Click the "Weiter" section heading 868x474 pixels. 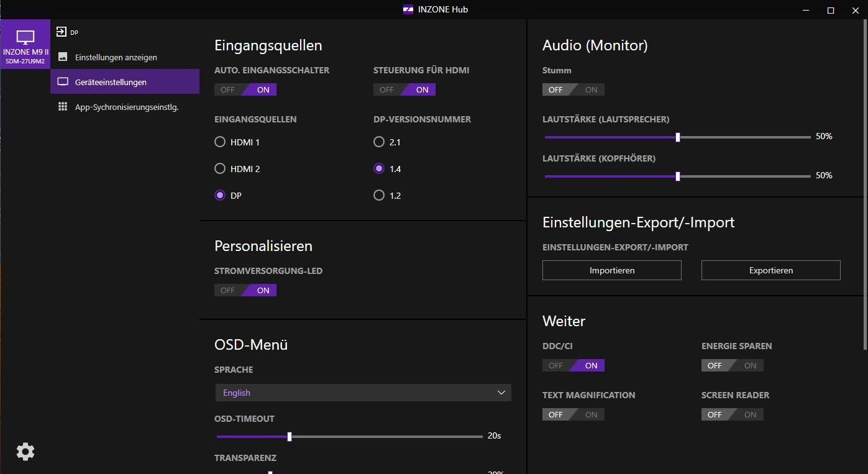coord(564,321)
